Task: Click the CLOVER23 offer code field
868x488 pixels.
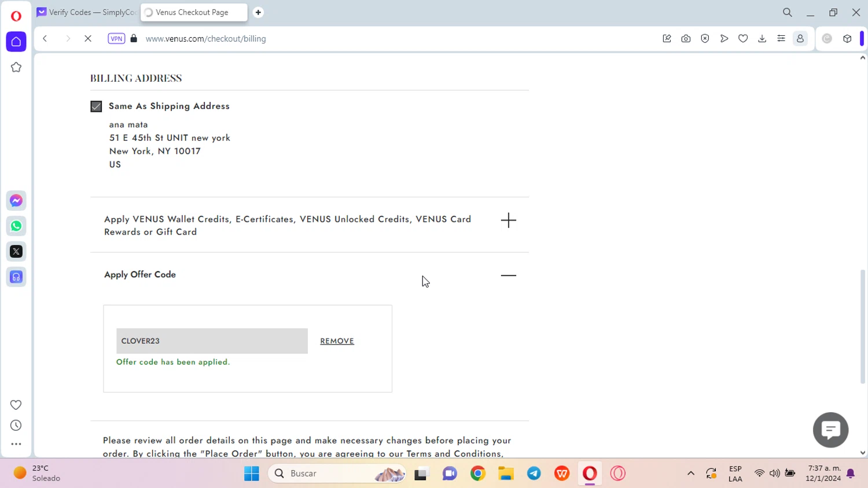Action: pos(212,341)
